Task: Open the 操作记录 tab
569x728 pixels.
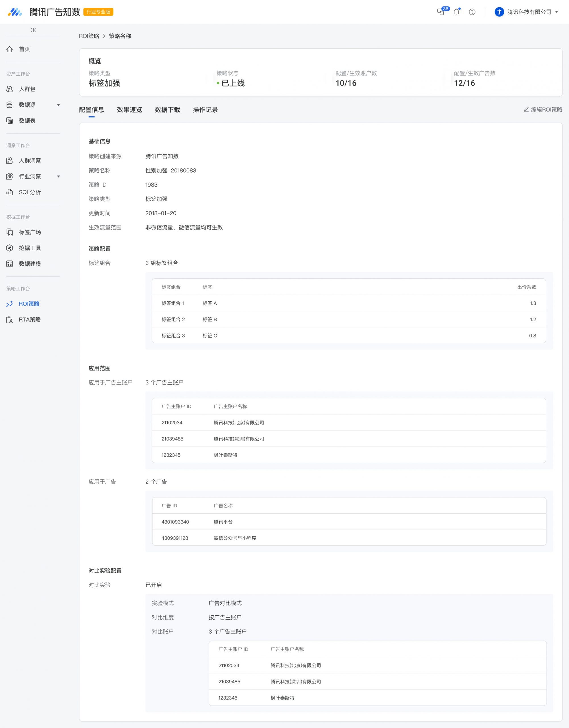Action: point(205,110)
